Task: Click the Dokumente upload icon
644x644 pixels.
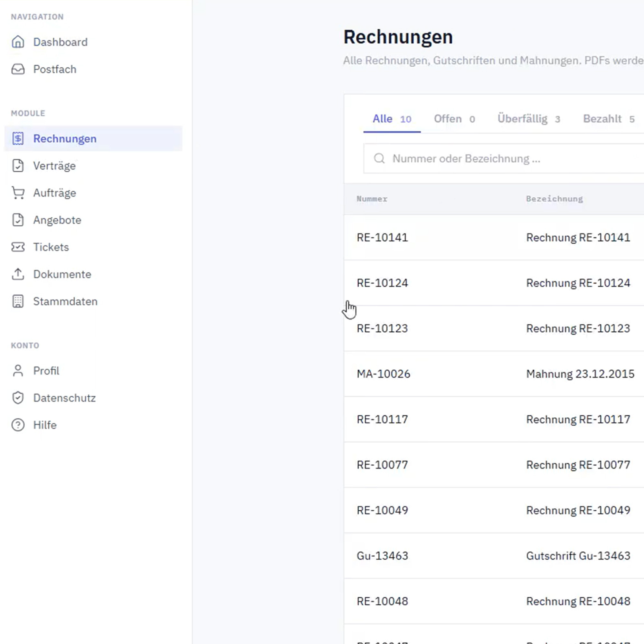Action: click(x=18, y=274)
